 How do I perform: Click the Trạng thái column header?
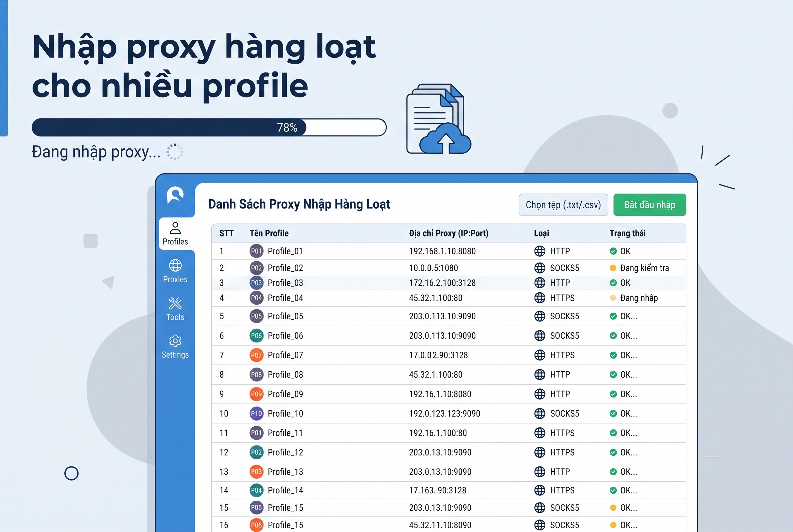627,233
